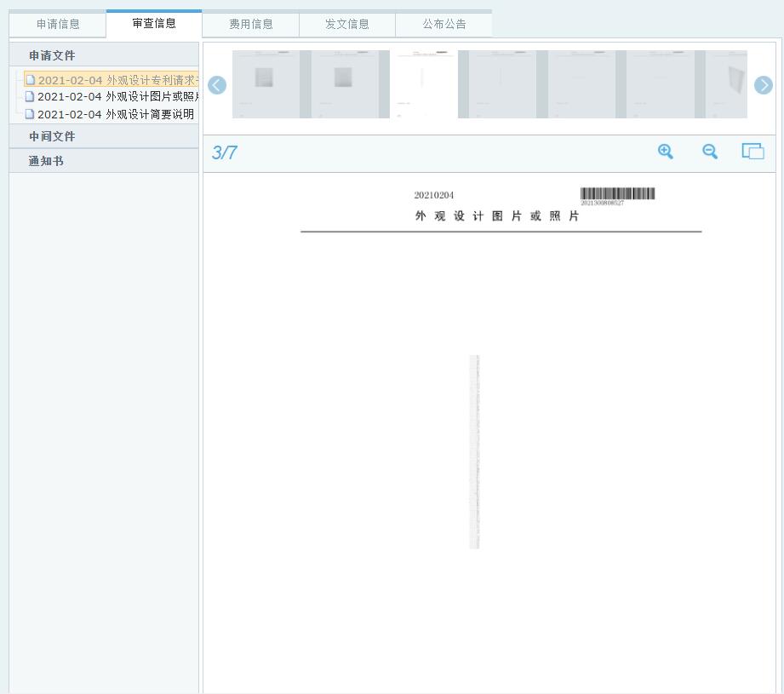The width and height of the screenshot is (784, 694).
Task: Open 2021-02-04 外观设计图片或照片 document
Action: click(115, 96)
